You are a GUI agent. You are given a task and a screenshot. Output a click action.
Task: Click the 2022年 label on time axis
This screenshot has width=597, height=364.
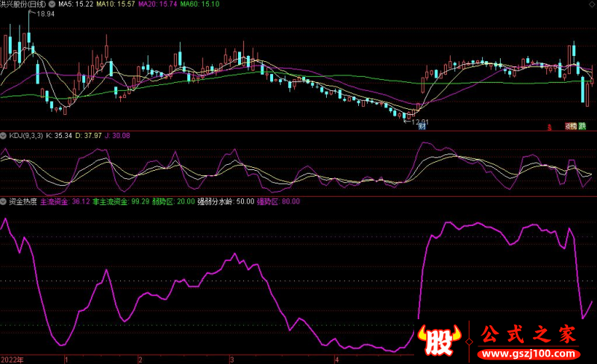tap(13, 359)
